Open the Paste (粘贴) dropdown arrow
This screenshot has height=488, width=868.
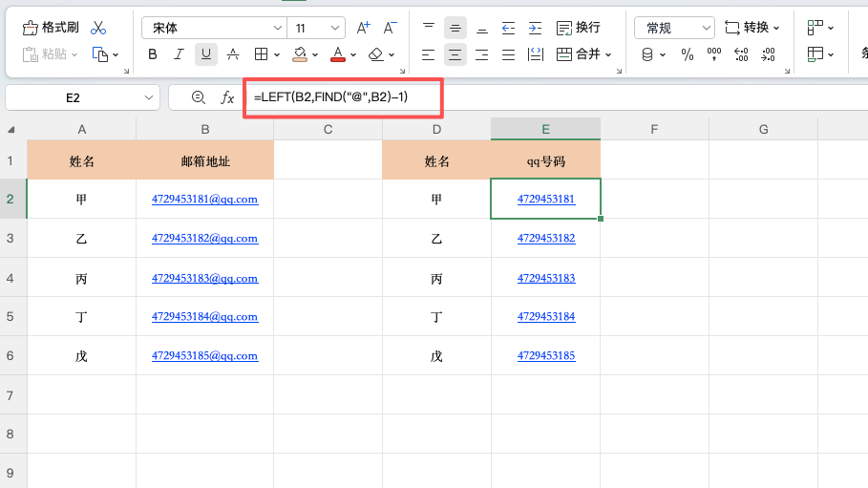point(74,54)
